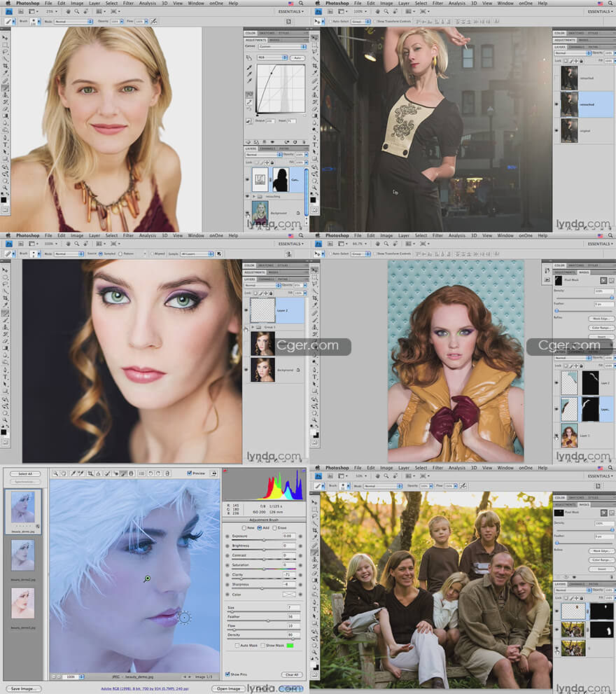This screenshot has height=694, width=616.
Task: Open the Layer menu in the street fashion window
Action: click(x=404, y=3)
